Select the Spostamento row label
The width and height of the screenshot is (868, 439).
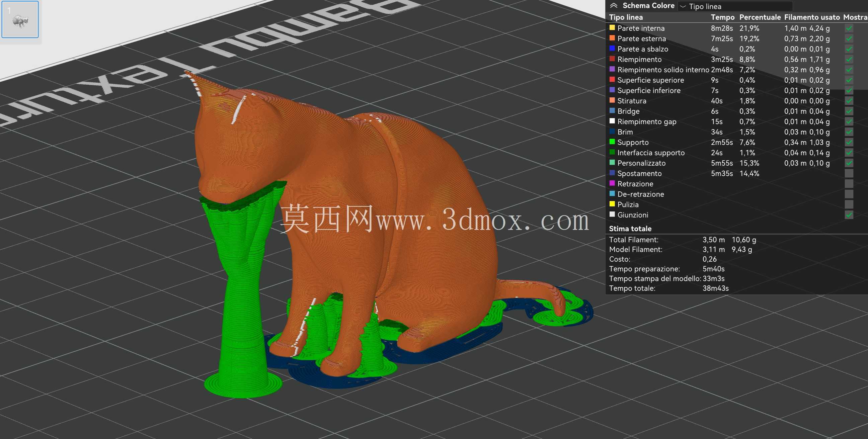tap(640, 174)
